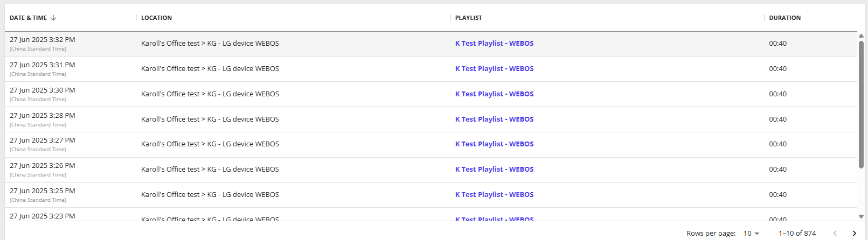Click the 00:40 duration in the 3:25 PM row
The height and width of the screenshot is (240, 868).
coord(777,194)
